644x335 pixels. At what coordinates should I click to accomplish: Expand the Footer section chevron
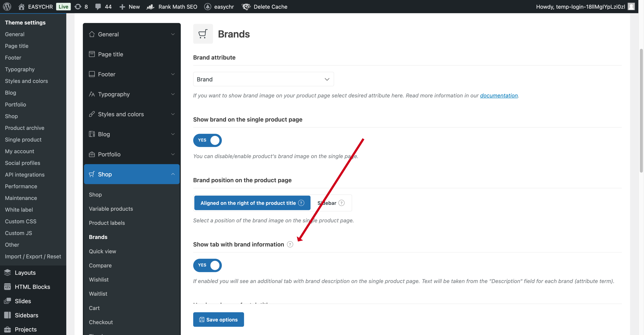pyautogui.click(x=173, y=74)
